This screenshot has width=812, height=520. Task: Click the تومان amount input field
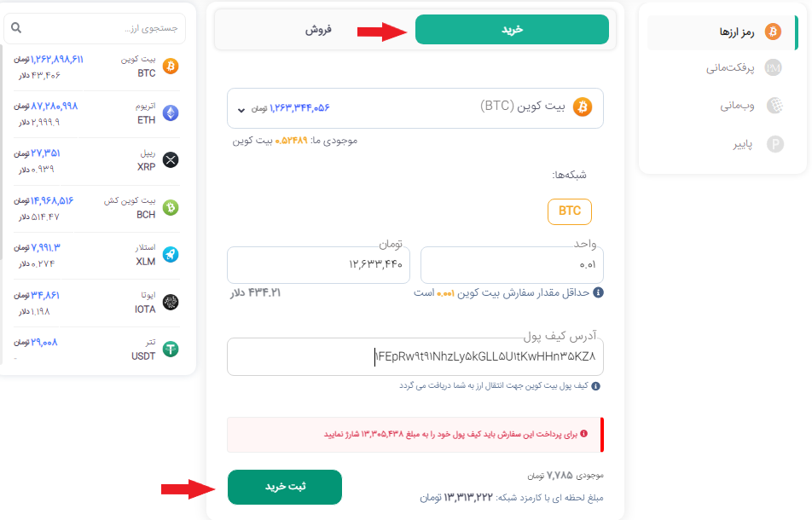(318, 265)
